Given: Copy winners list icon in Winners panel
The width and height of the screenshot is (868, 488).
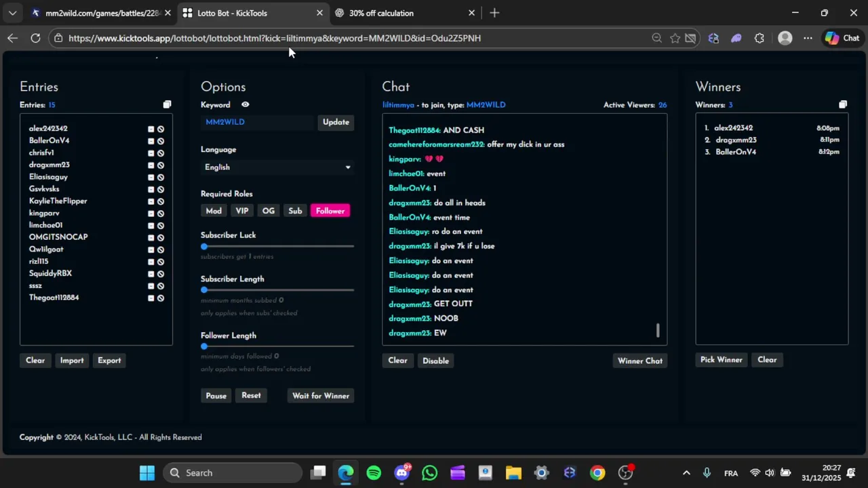Looking at the screenshot, I should pos(843,104).
